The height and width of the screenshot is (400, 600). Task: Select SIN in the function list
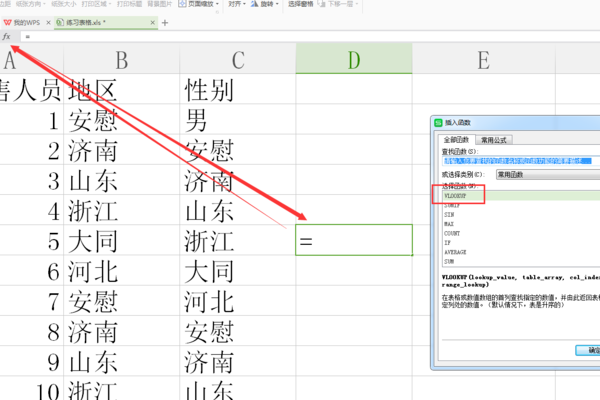tap(450, 215)
